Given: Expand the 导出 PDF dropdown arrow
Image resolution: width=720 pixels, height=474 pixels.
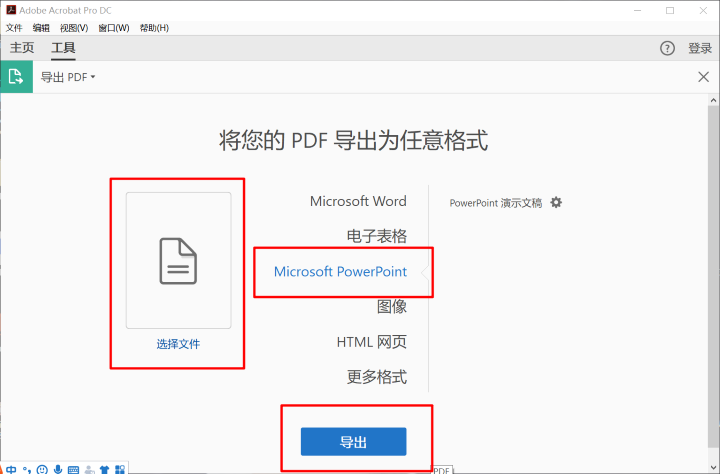Looking at the screenshot, I should tap(93, 77).
